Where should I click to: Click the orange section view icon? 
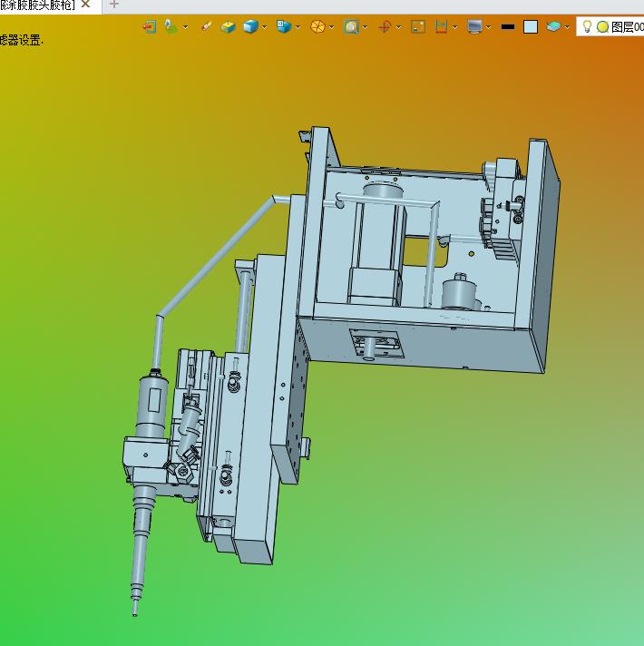(317, 27)
